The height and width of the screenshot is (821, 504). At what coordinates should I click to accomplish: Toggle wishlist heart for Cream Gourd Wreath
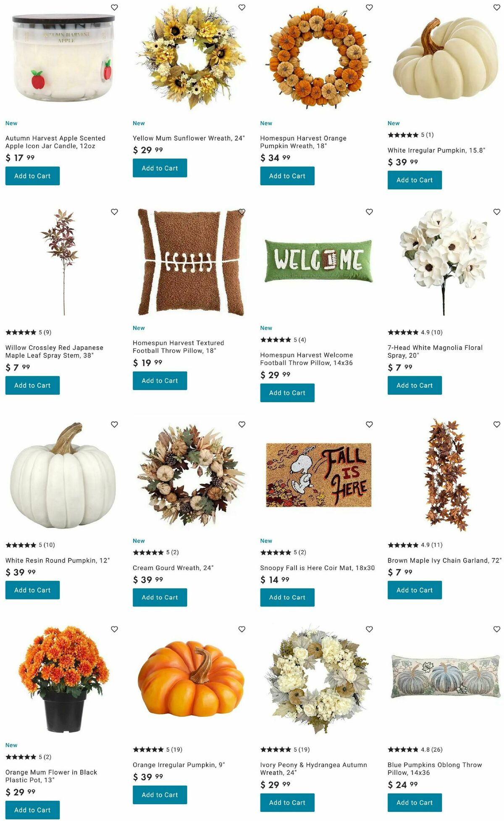242,424
